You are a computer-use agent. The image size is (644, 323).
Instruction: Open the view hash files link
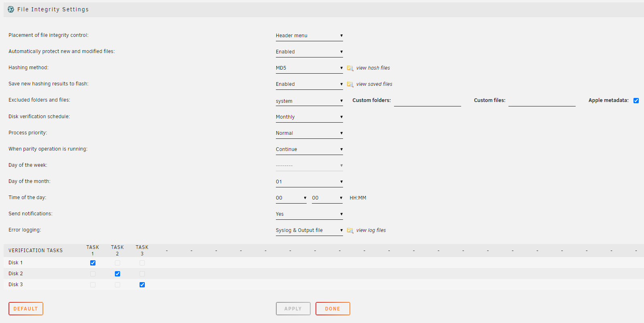[373, 68]
